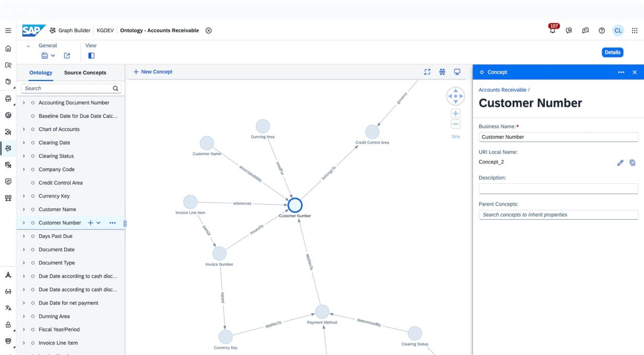Click the export icon in General section
Viewport: 644px width, 355px height.
pos(67,56)
